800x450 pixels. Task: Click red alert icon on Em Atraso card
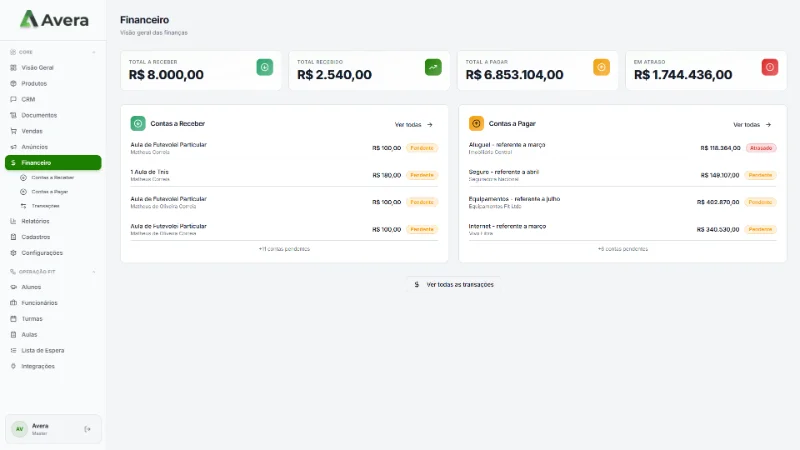point(769,67)
